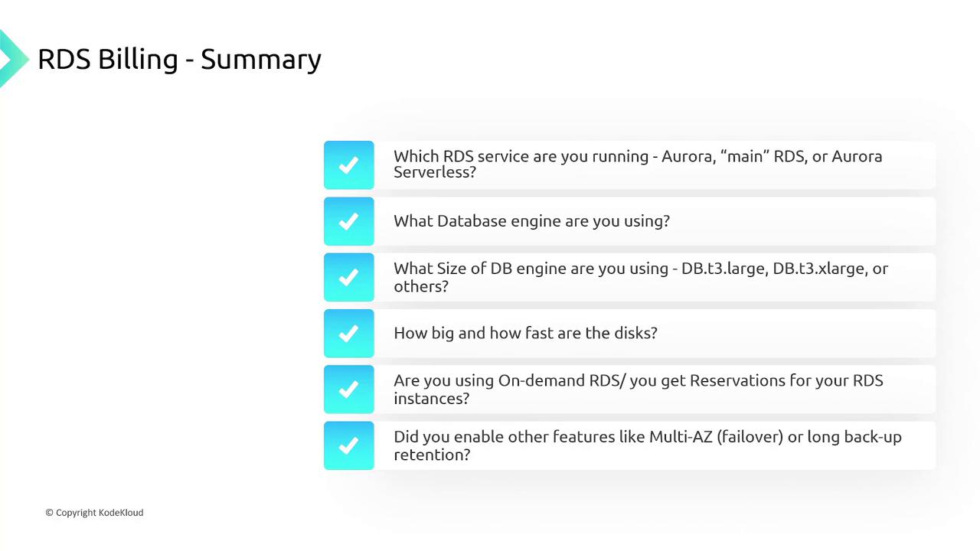Viewport: 980px width, 551px height.
Task: Toggle the checkbox for disk size and speed
Action: [349, 334]
